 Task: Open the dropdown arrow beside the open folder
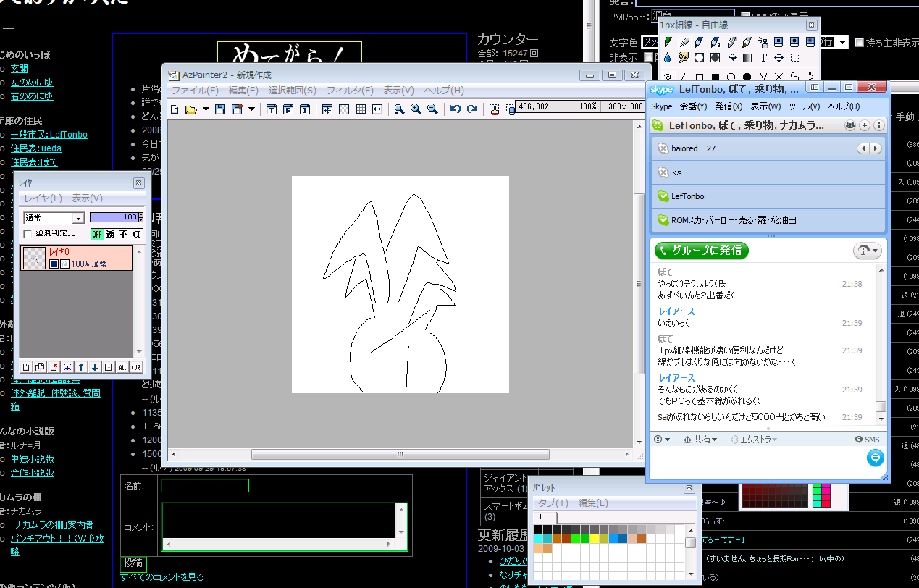206,109
